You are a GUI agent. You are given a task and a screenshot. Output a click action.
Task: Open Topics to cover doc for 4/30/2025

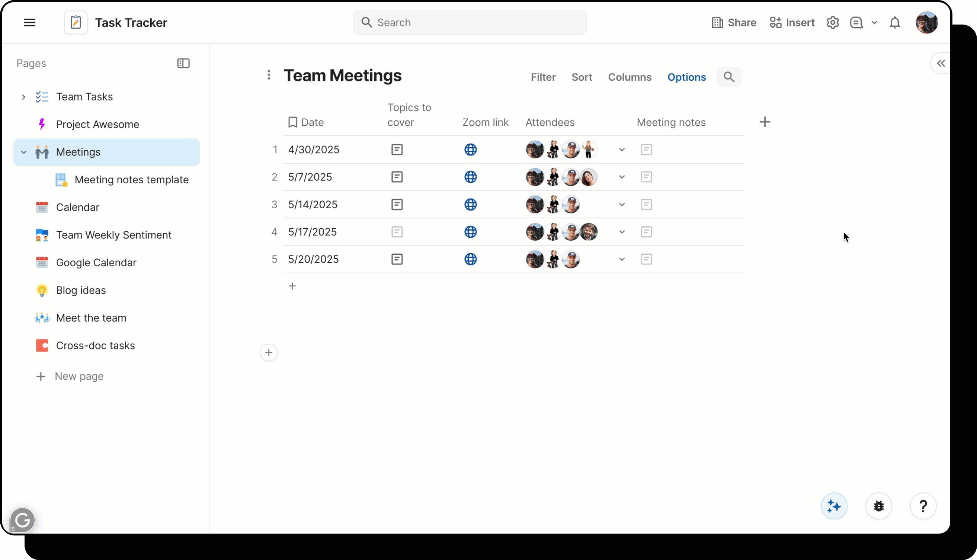(397, 149)
